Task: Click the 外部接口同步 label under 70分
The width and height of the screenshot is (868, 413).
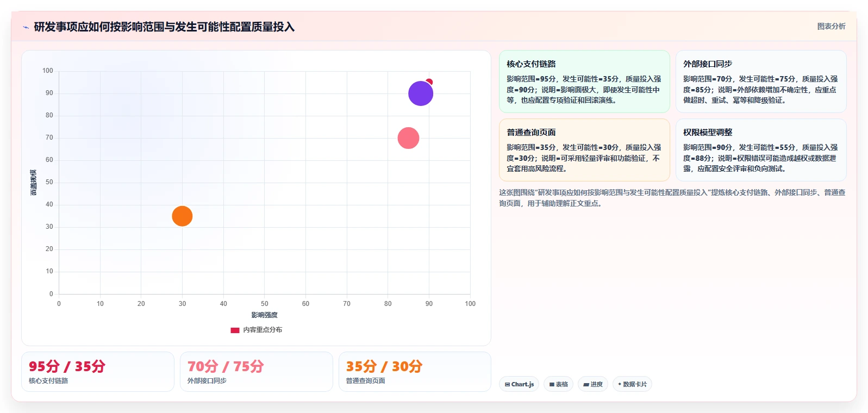Action: [207, 381]
